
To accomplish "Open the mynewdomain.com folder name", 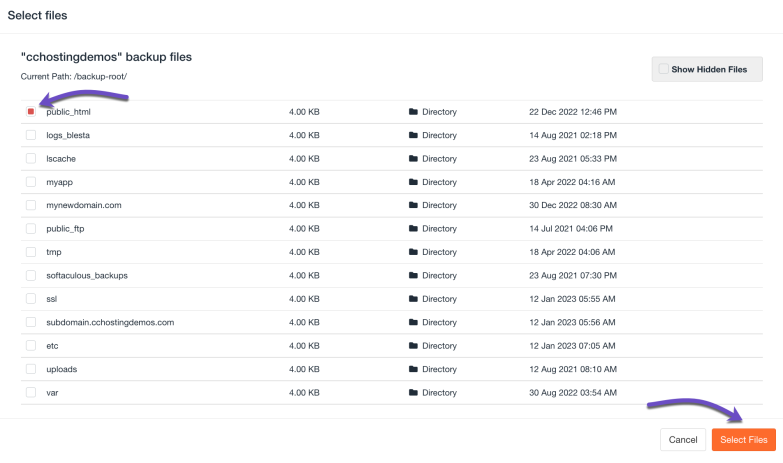I will pyautogui.click(x=84, y=205).
